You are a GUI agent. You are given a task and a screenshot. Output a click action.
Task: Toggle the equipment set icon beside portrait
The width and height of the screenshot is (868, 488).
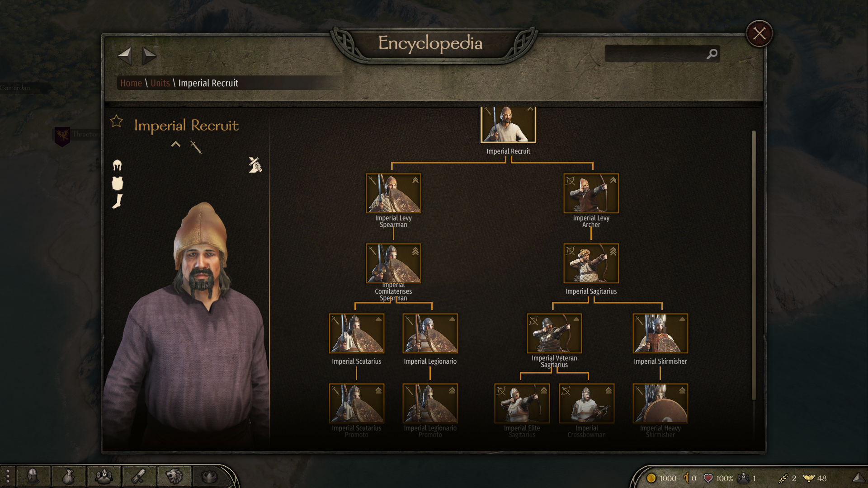coord(255,165)
